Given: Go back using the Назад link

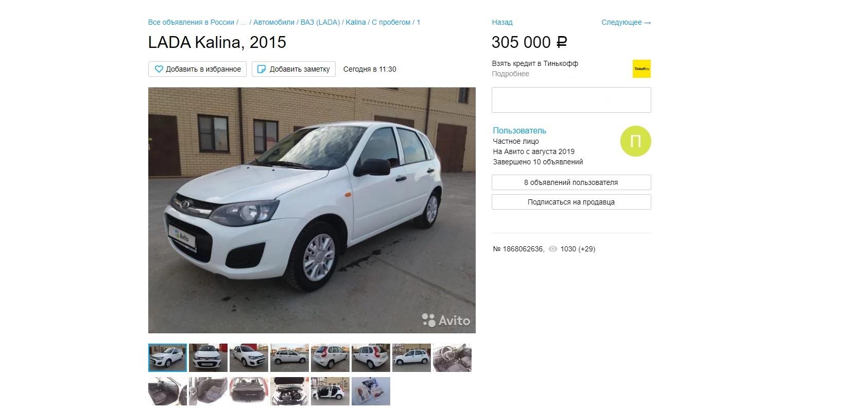Looking at the screenshot, I should (502, 22).
